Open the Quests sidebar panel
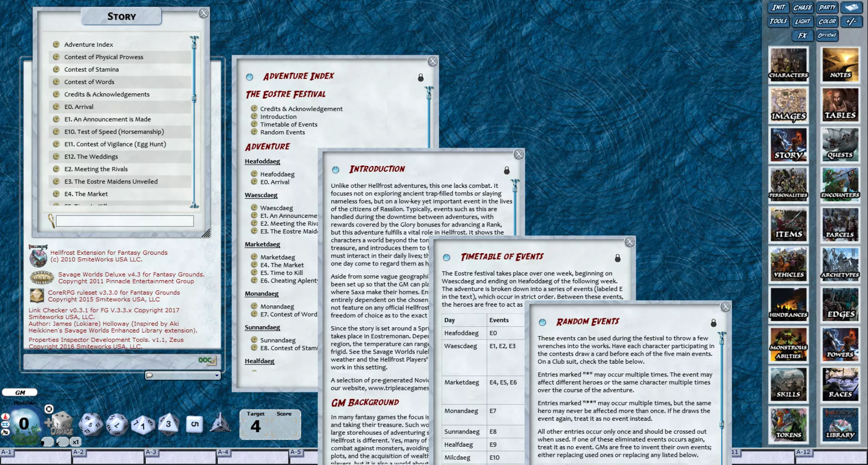This screenshot has width=868, height=465. pos(840,145)
